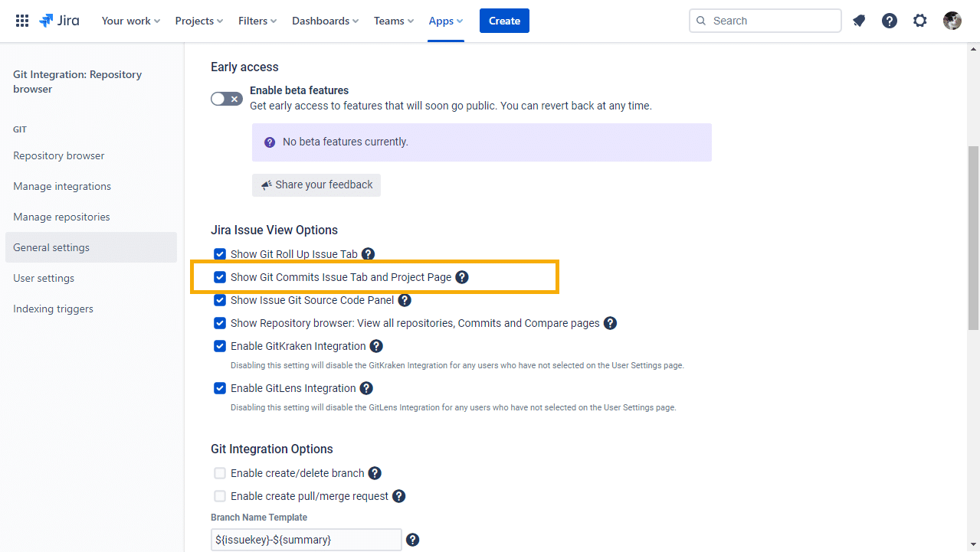Click the Jira logo

(x=59, y=21)
